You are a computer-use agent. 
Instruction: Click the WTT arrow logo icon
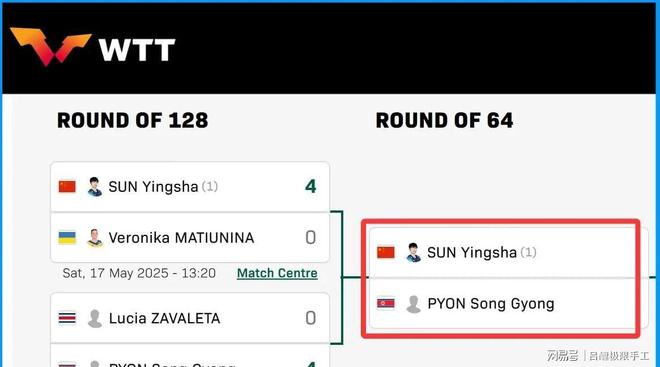(51, 47)
